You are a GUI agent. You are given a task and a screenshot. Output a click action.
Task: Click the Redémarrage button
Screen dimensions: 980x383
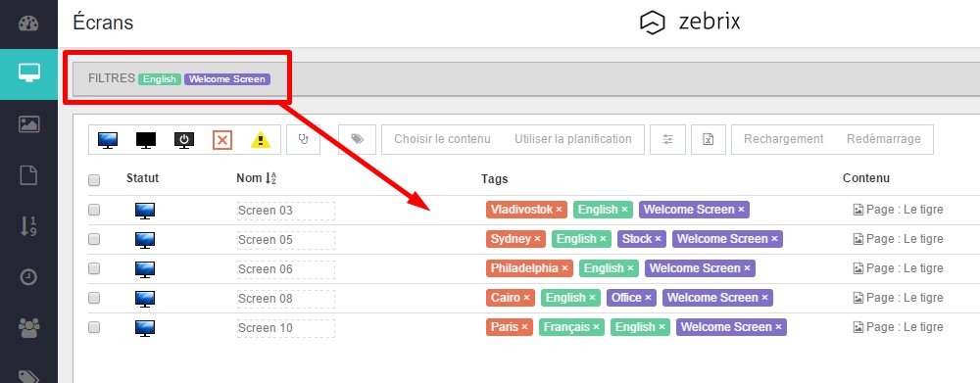click(884, 139)
